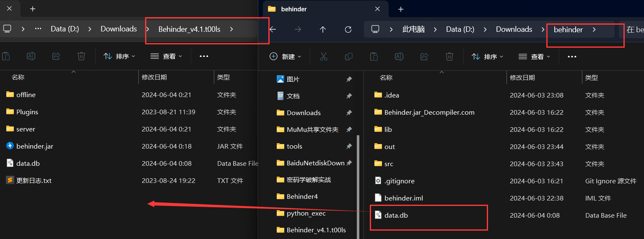Open the 查看 dropdown in left window
644x239 pixels.
pos(166,56)
